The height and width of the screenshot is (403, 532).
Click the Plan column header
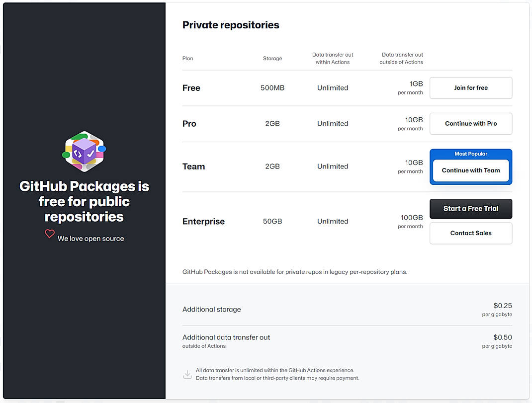187,58
